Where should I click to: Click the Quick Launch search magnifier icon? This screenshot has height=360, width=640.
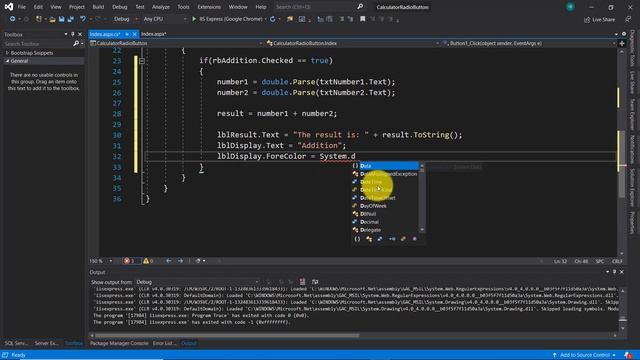[x=360, y=7]
